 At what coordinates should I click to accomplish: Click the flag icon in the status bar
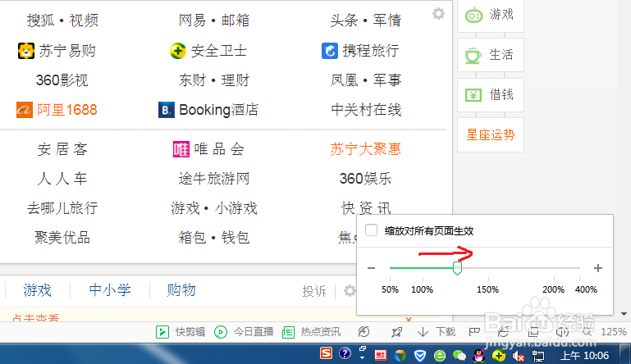tap(474, 332)
